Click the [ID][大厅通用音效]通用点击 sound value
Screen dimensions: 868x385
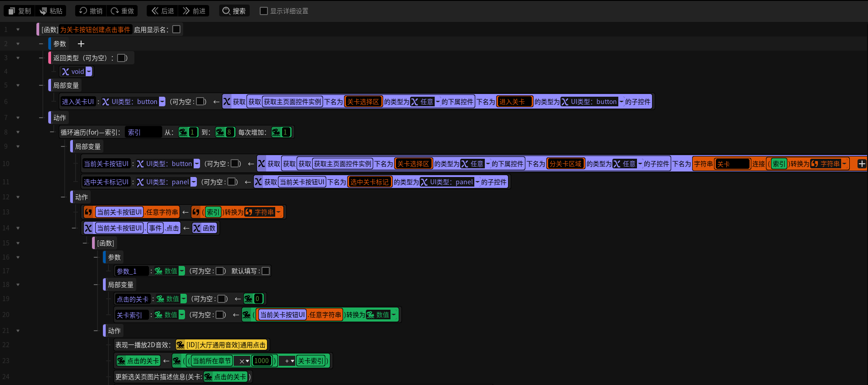pyautogui.click(x=221, y=345)
